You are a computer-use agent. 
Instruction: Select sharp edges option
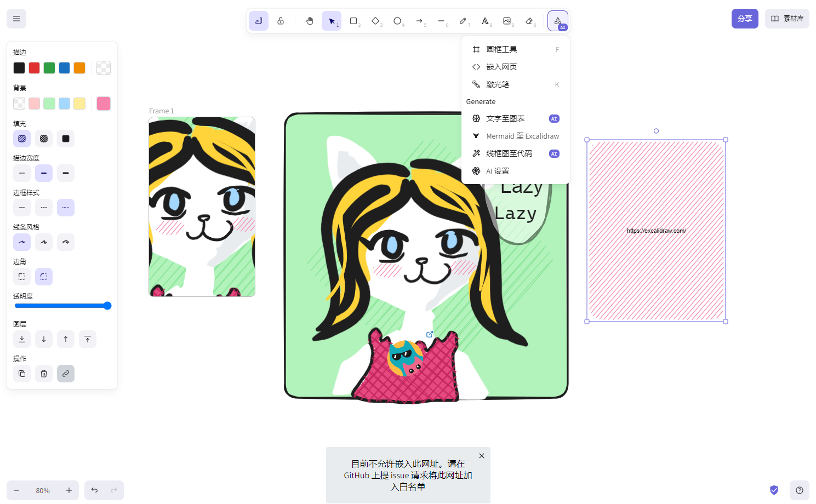(x=22, y=277)
